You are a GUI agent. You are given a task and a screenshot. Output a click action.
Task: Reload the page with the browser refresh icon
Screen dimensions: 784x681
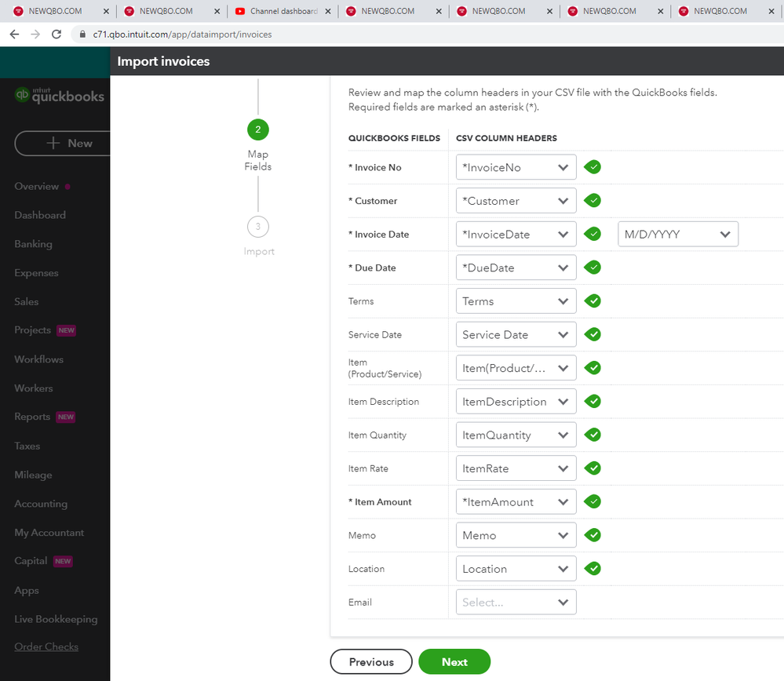click(57, 35)
